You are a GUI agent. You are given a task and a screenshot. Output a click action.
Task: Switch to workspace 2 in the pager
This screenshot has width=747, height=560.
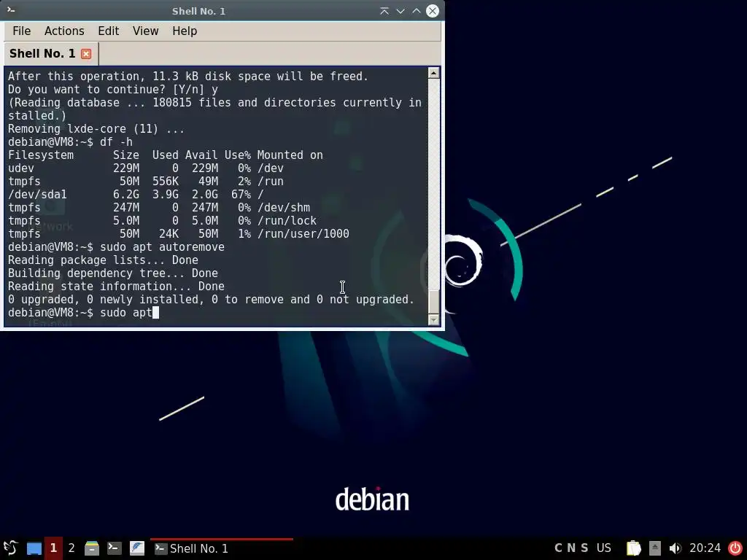pyautogui.click(x=71, y=548)
